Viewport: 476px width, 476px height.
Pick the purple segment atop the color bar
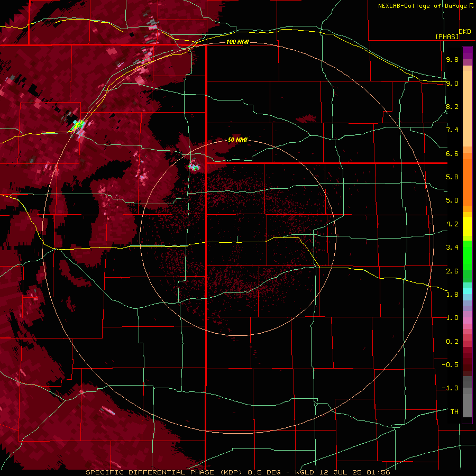(467, 53)
